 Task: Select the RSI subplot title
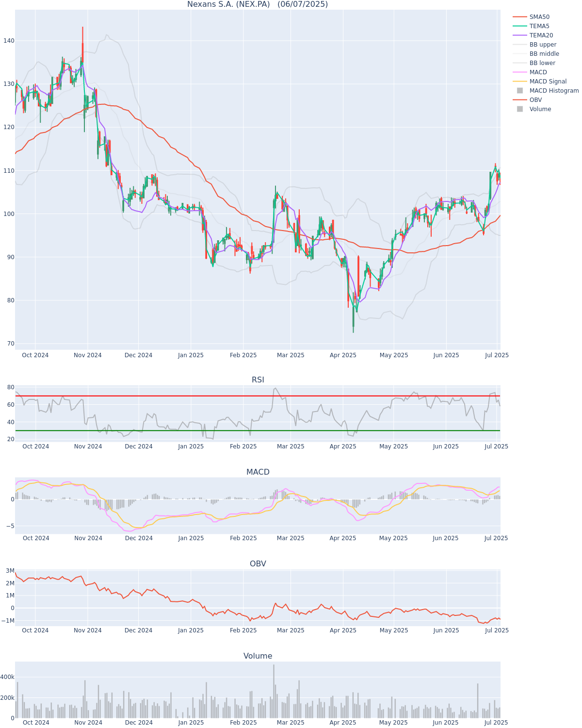258,380
